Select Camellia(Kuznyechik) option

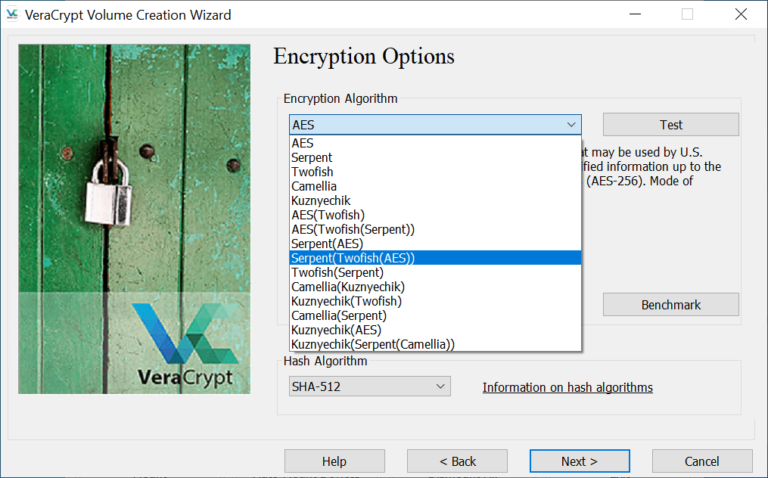435,287
